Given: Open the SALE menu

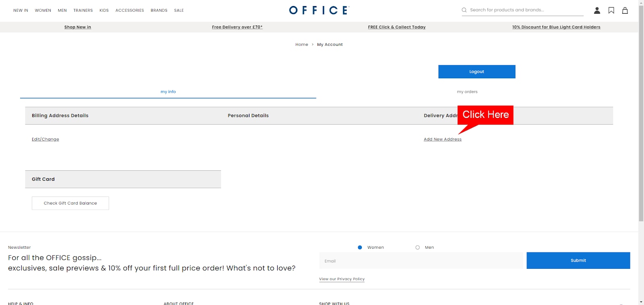Looking at the screenshot, I should 179,10.
